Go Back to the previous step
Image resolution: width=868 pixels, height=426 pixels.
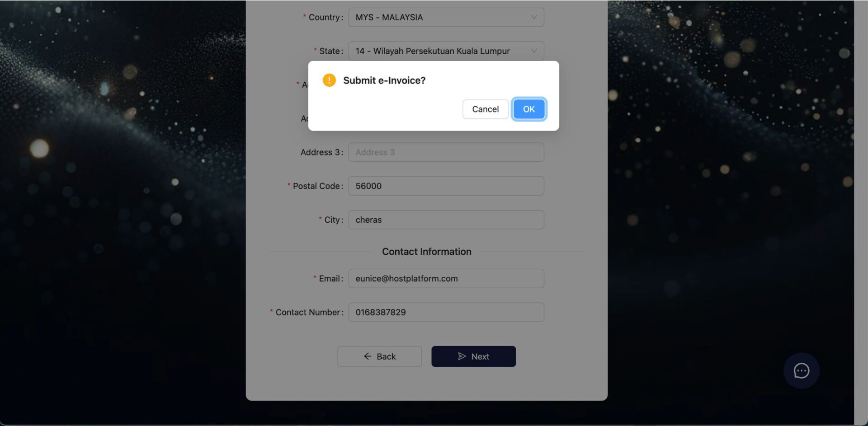coord(379,356)
